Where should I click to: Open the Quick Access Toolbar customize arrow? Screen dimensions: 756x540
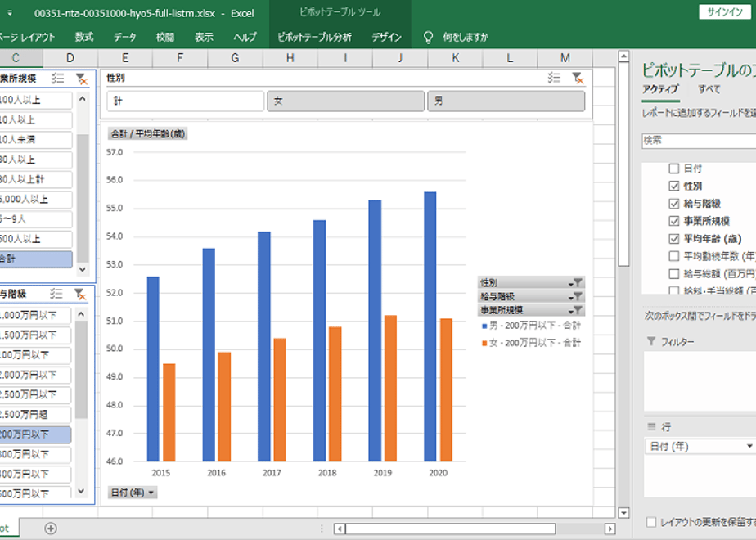coord(10,13)
